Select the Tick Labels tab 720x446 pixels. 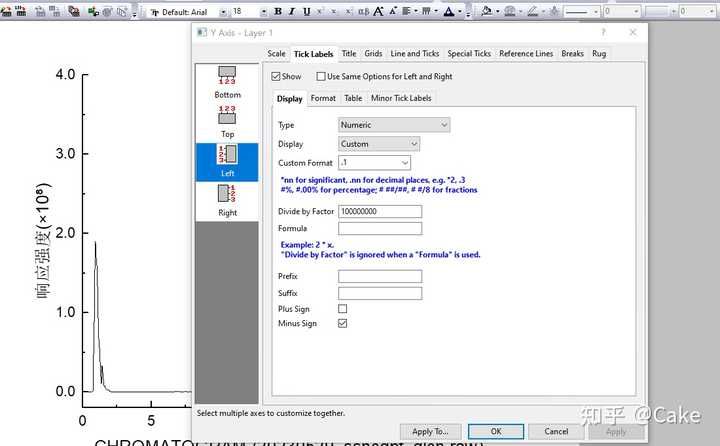[314, 54]
